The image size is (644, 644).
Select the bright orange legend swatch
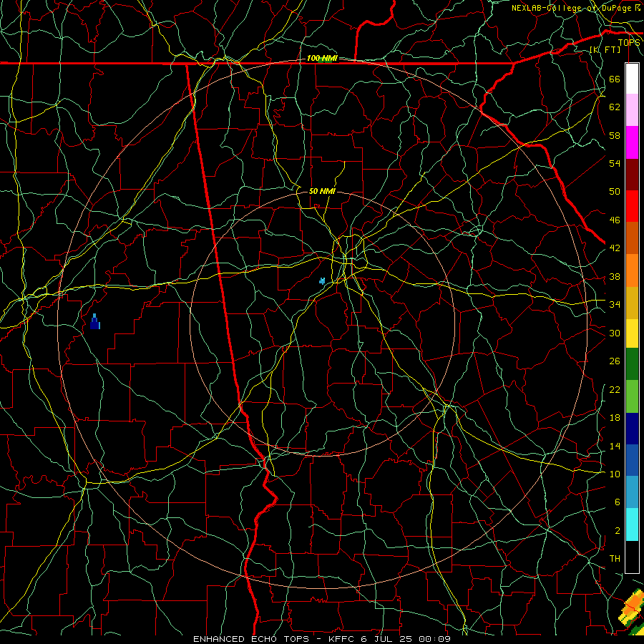click(x=632, y=270)
